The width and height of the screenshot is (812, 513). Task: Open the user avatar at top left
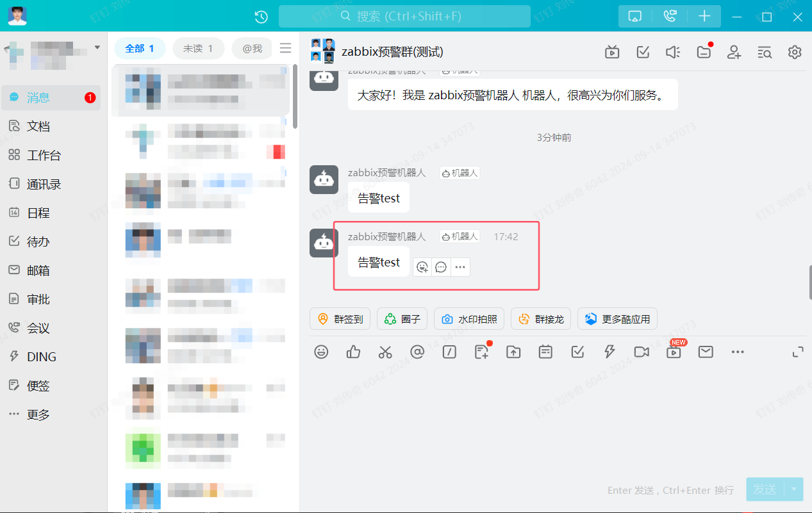click(x=17, y=15)
